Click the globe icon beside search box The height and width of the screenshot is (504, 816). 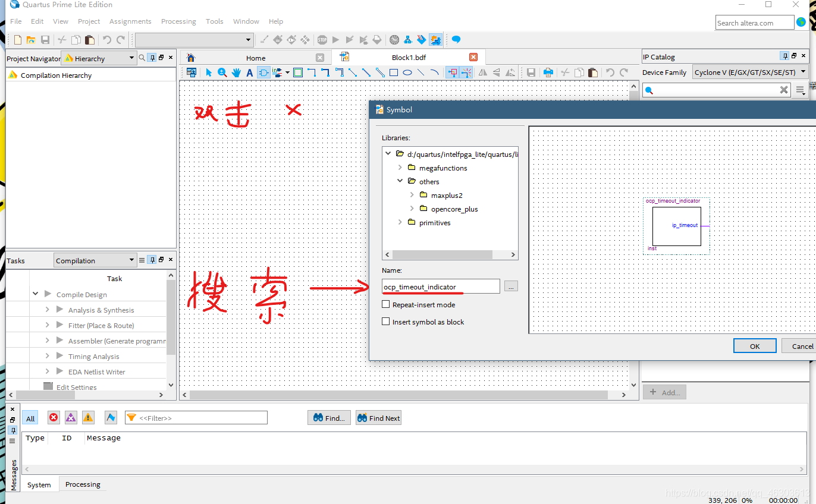point(801,22)
